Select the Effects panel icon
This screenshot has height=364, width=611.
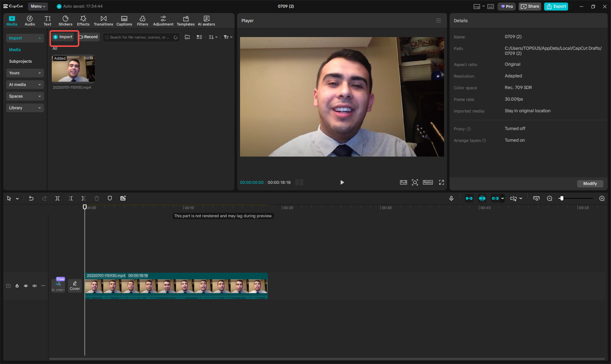click(x=83, y=20)
